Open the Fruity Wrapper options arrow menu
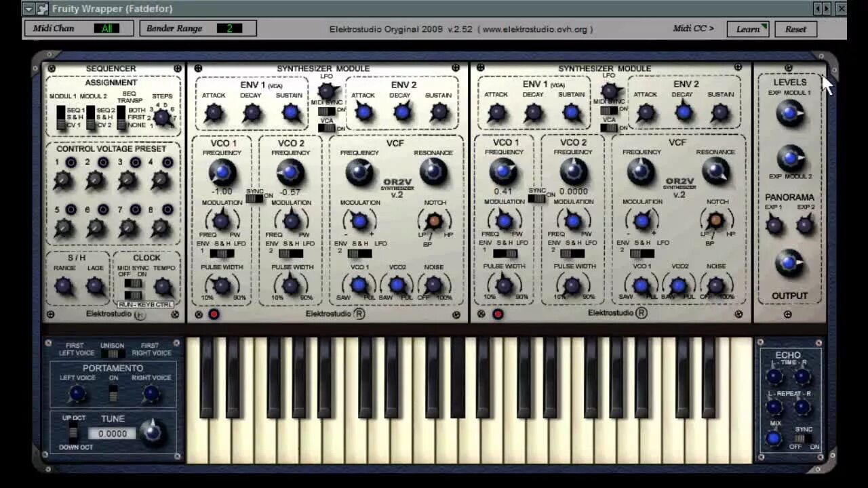This screenshot has width=868, height=488. pyautogui.click(x=27, y=9)
